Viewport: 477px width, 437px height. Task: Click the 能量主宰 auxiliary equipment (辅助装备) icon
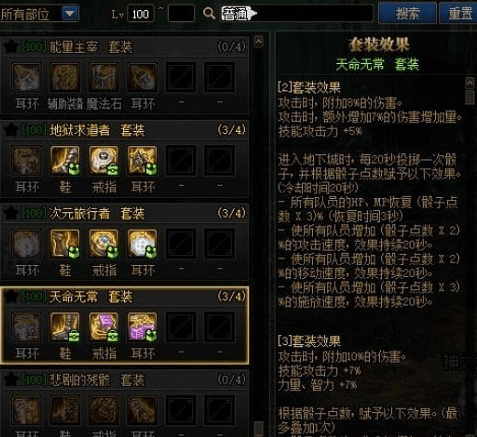point(65,77)
